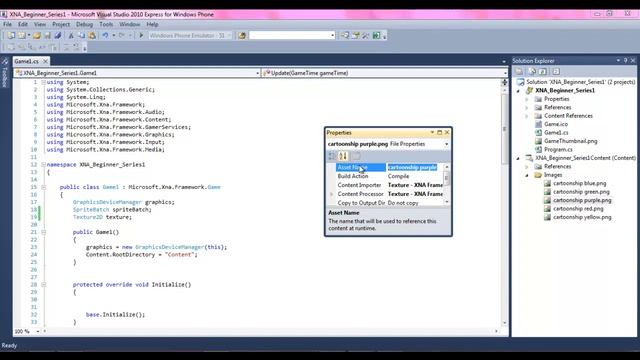The height and width of the screenshot is (360, 640).
Task: Start debugging with the green play icon
Action: pos(141,36)
